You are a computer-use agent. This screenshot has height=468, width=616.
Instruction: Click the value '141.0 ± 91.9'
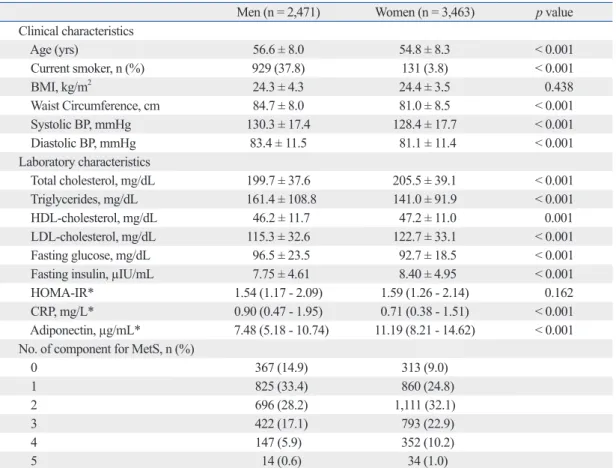[x=425, y=199]
